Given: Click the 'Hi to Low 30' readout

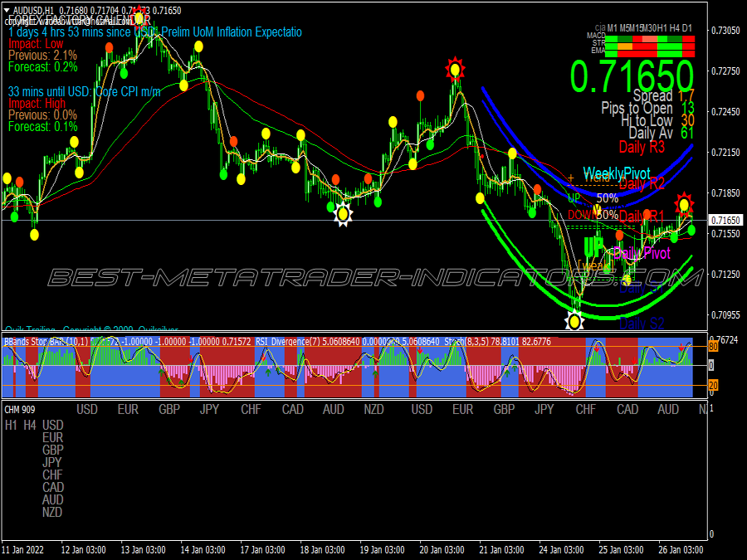Looking at the screenshot, I should pyautogui.click(x=657, y=120).
